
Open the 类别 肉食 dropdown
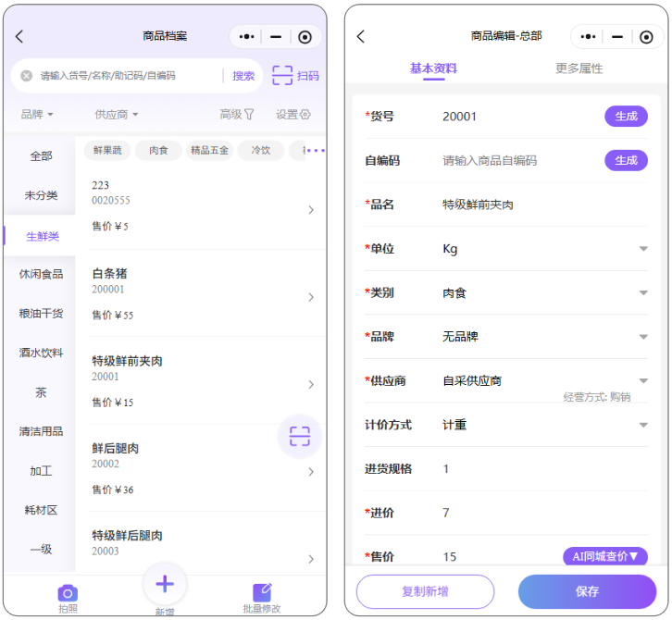pos(643,293)
